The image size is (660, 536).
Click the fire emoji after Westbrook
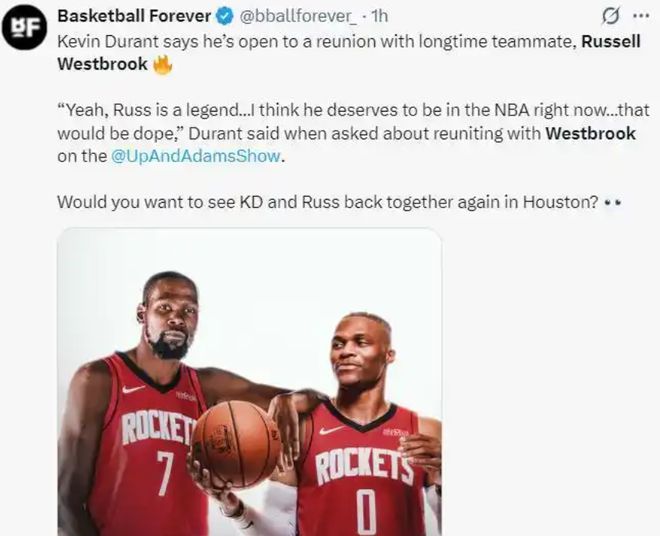[162, 65]
